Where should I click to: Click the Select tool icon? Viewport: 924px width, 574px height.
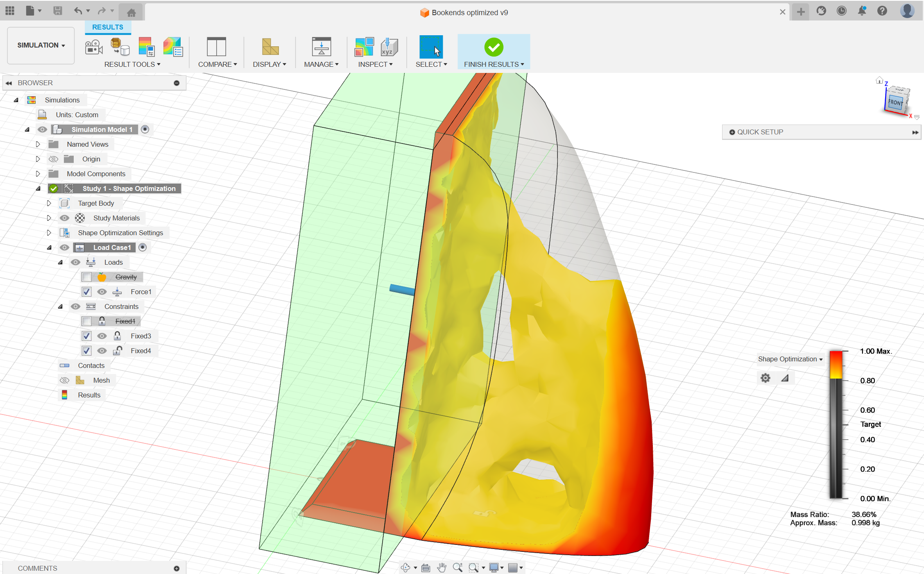coord(431,47)
